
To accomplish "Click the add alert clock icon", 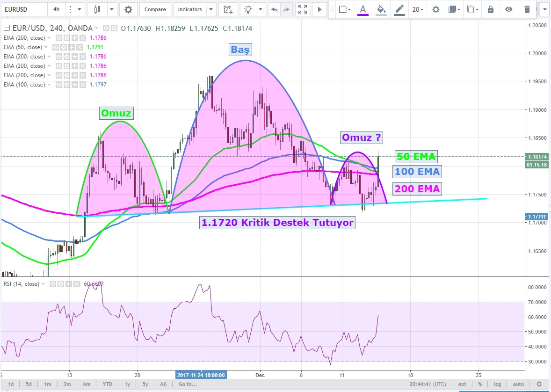I will tap(228, 9).
